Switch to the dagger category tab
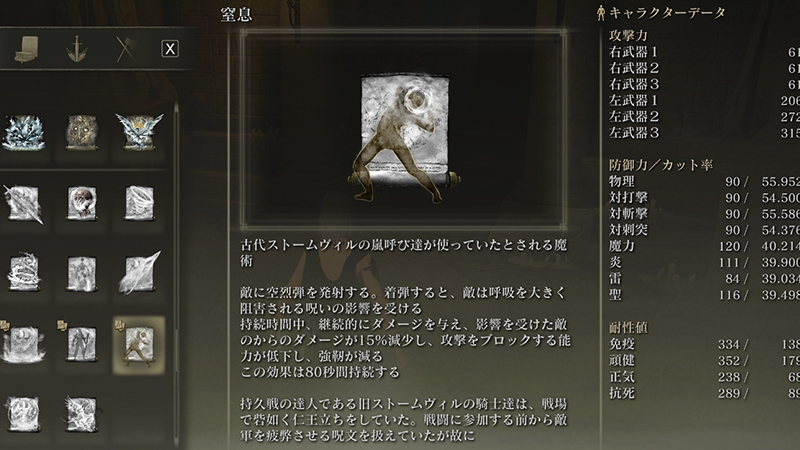The width and height of the screenshot is (800, 450). point(77,49)
